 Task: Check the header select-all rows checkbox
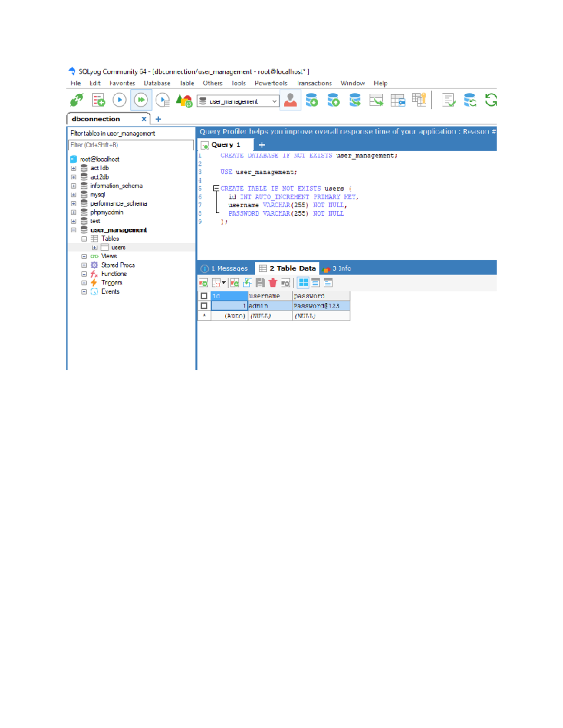click(x=204, y=296)
